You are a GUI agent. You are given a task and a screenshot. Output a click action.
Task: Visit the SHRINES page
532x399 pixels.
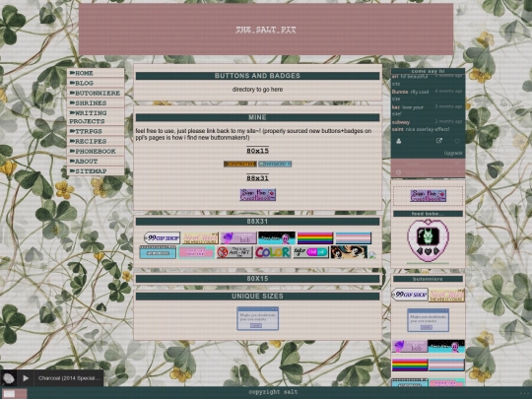96,102
